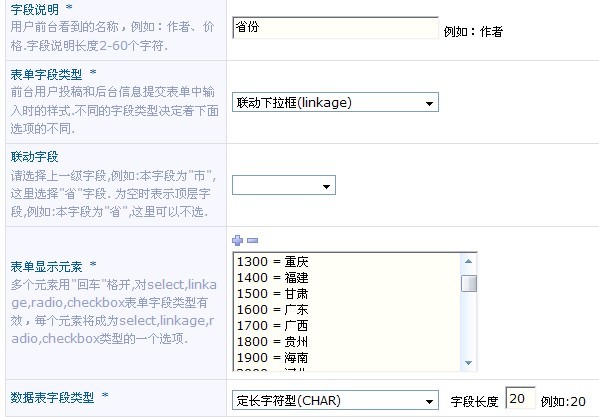Viewport: 599px width, 417px height.
Task: Open the empty 联动字段 dropdown
Action: click(284, 185)
